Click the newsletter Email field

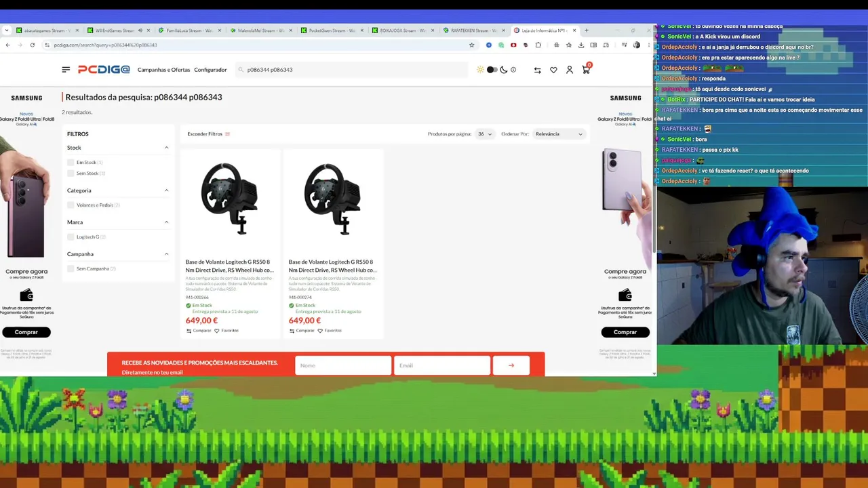[x=442, y=365]
